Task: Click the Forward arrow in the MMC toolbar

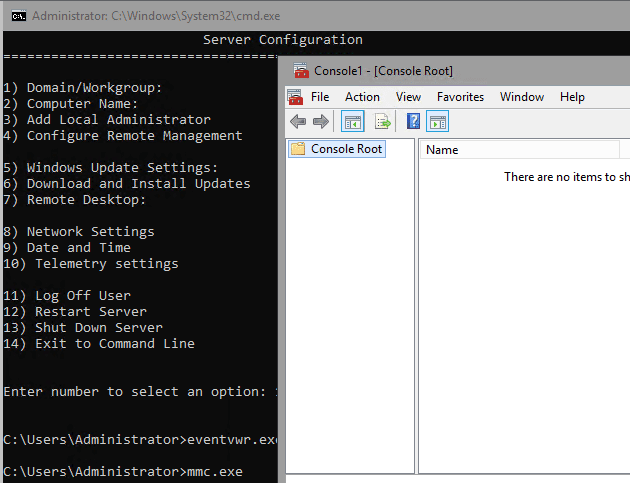Action: click(x=320, y=122)
